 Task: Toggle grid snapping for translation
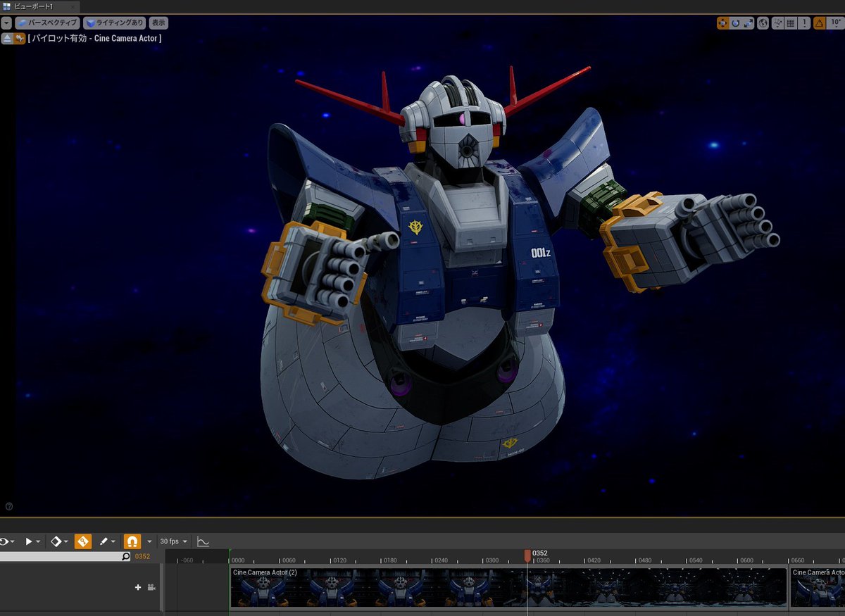coord(791,23)
